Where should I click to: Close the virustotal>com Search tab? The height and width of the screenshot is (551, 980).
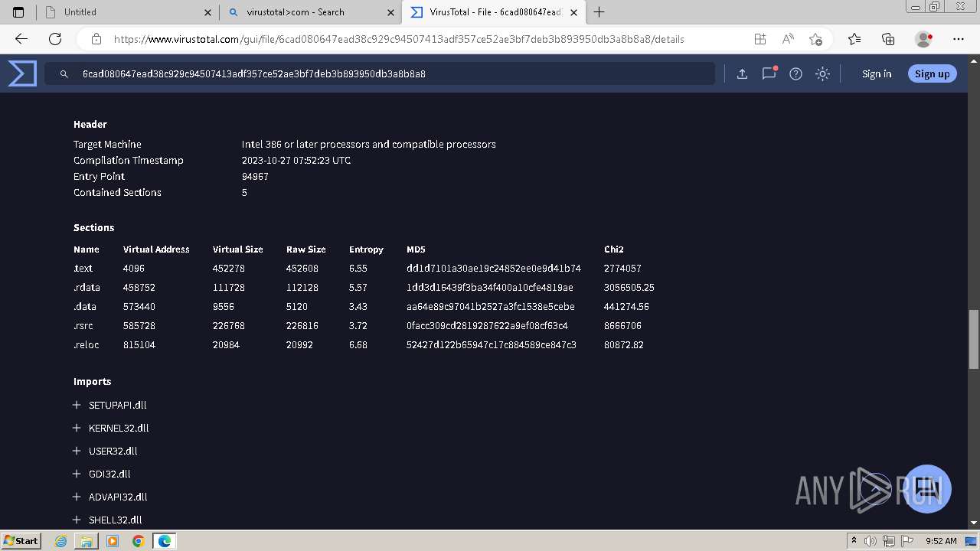click(x=391, y=12)
